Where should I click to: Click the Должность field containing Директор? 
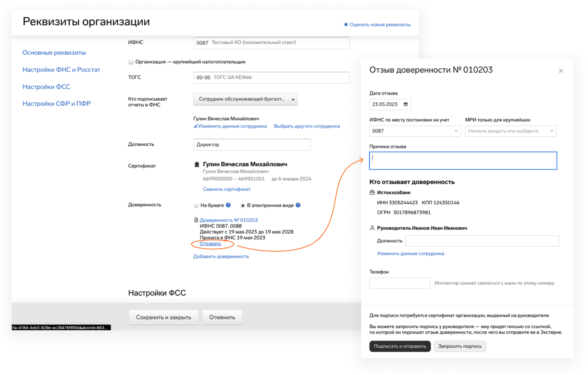pyautogui.click(x=252, y=145)
